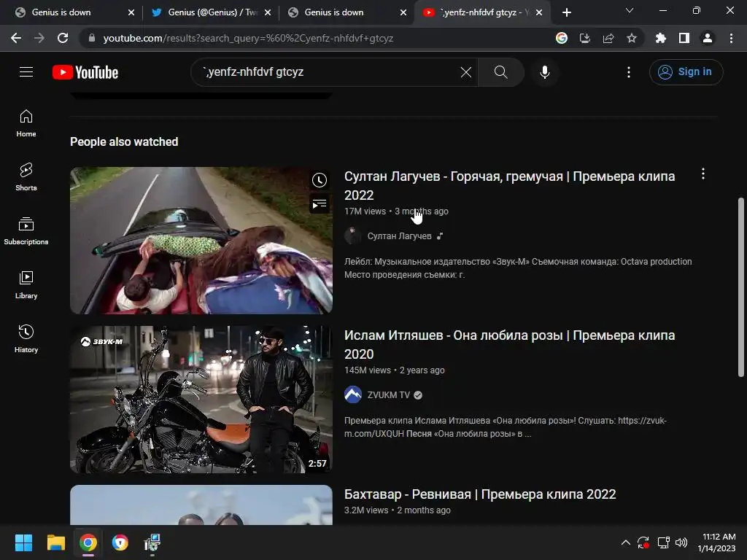Add Султан Лагучев video to queue

tap(320, 204)
